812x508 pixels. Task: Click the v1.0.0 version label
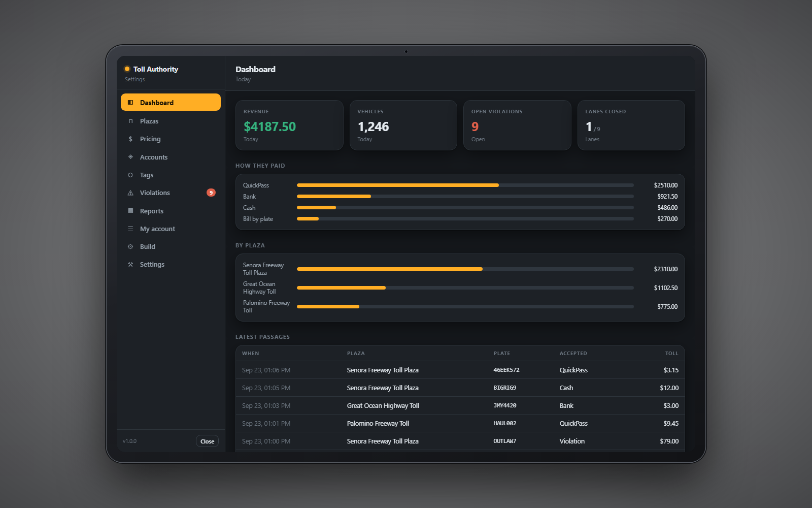click(x=130, y=441)
